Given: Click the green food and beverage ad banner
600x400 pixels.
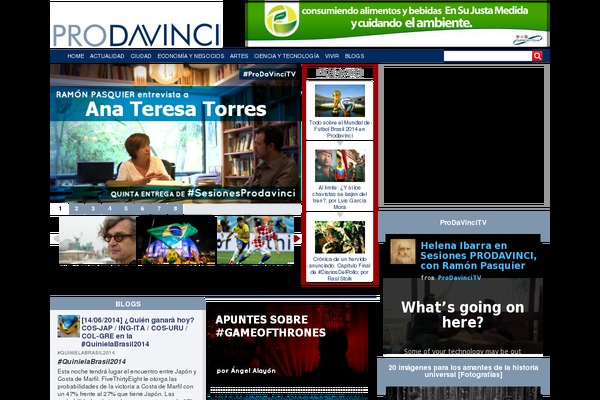Looking at the screenshot, I should [397, 24].
